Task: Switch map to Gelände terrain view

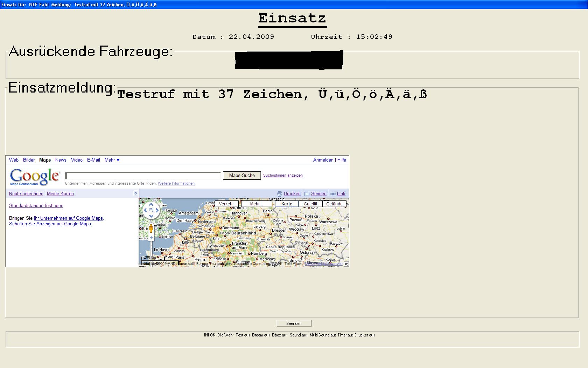Action: [x=334, y=204]
